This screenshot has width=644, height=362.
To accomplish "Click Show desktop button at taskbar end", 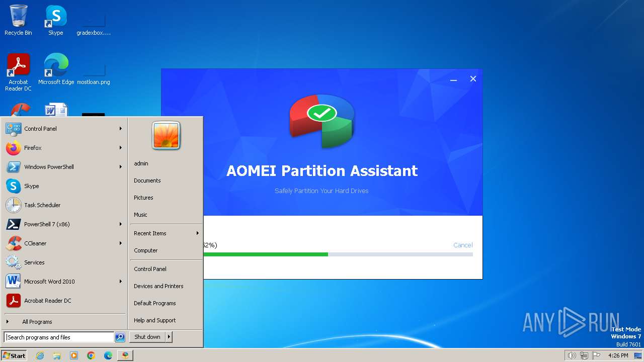I will coord(638,355).
